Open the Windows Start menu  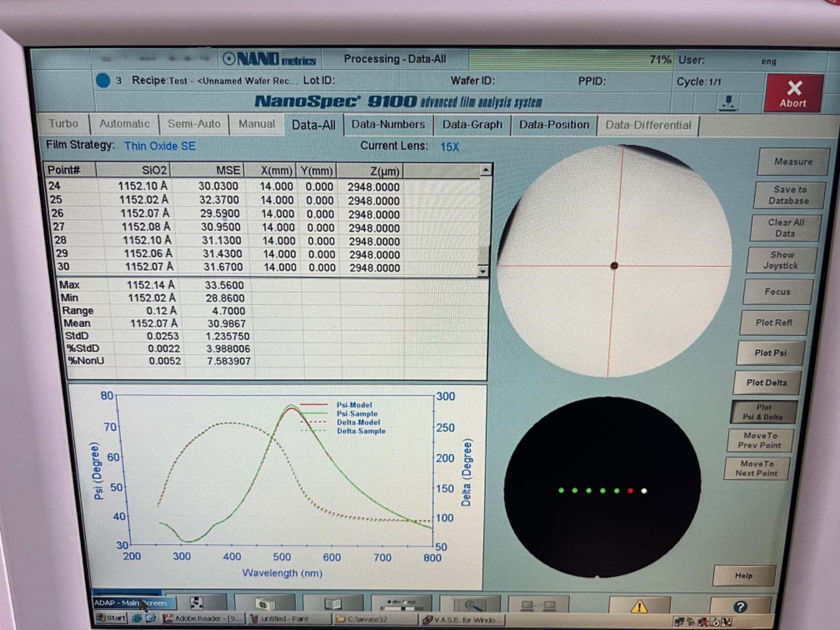[112, 618]
